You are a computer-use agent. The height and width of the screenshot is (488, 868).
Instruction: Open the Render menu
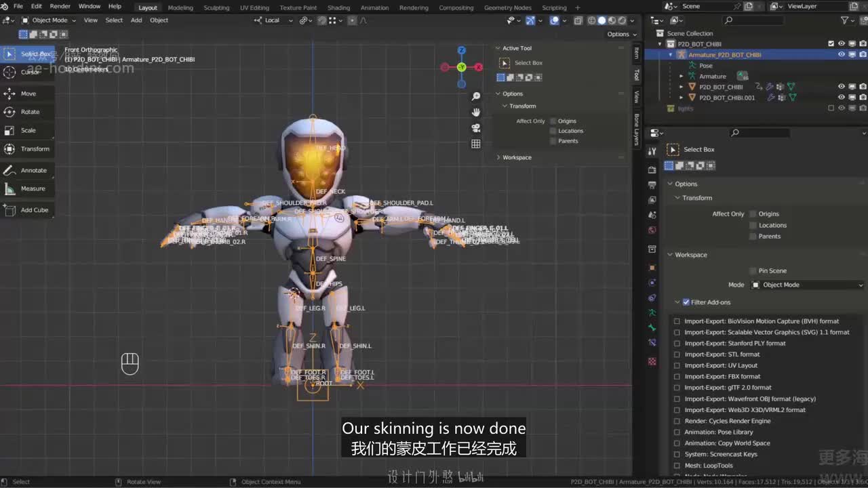coord(60,6)
